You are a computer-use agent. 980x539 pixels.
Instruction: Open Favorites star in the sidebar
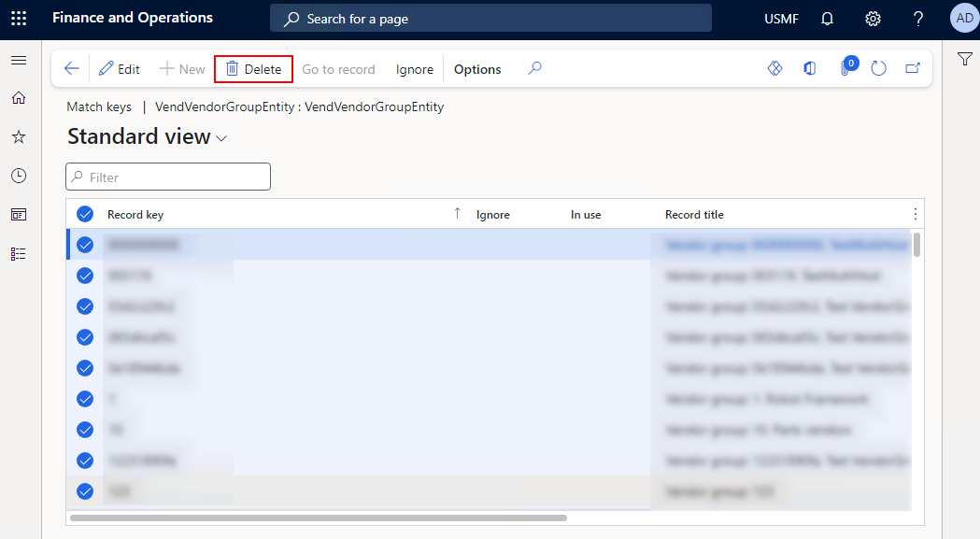tap(19, 137)
